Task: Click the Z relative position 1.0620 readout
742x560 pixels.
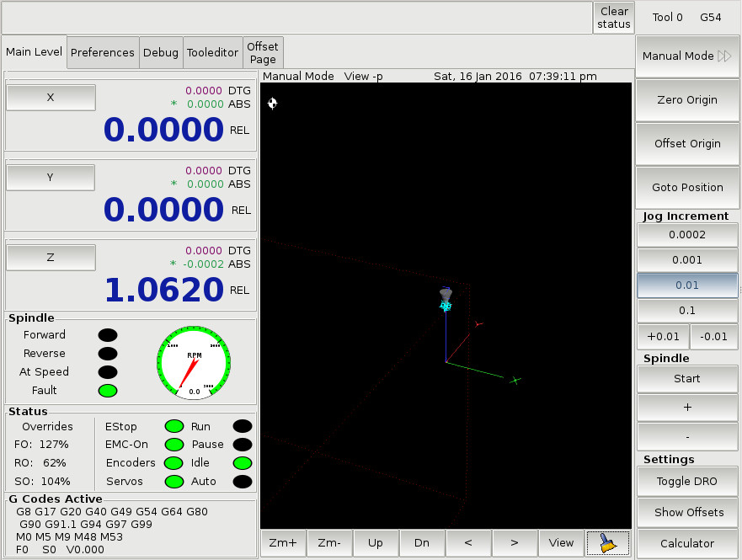Action: (163, 290)
